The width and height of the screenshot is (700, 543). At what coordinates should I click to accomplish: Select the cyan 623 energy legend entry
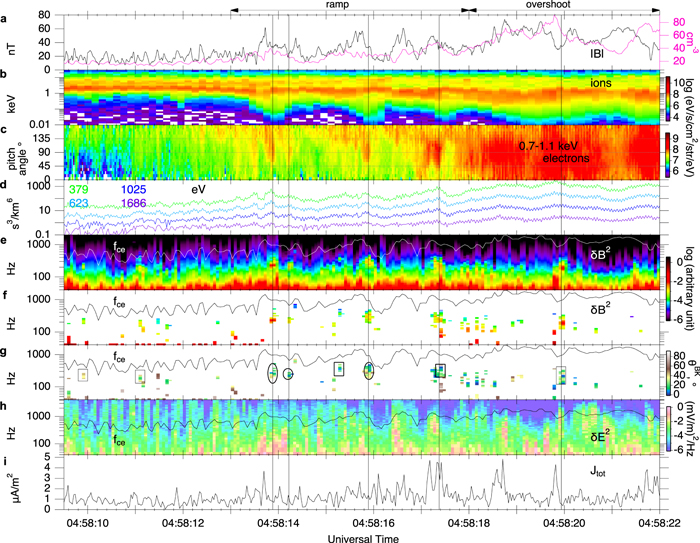coord(77,202)
